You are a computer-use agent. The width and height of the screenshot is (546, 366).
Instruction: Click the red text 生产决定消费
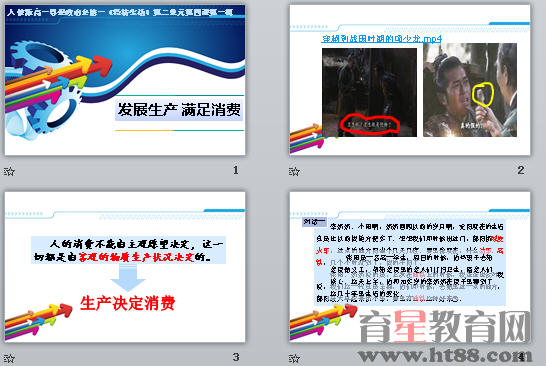pos(127,303)
